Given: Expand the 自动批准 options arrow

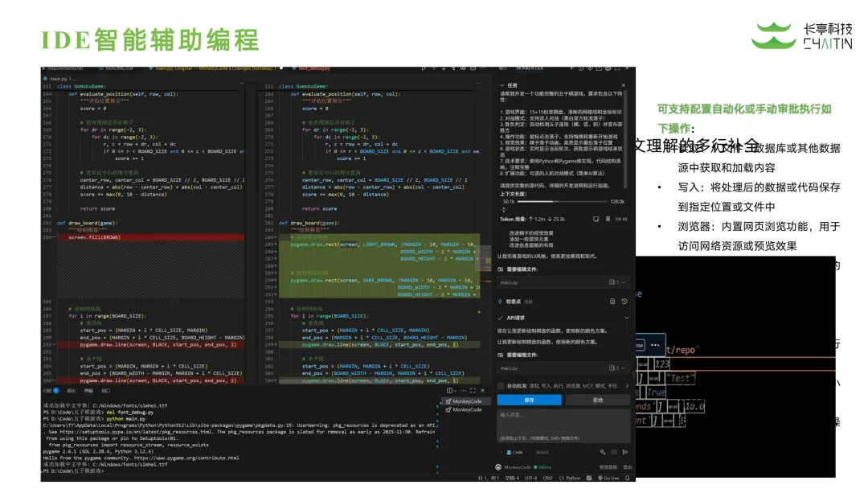Looking at the screenshot, I should pos(627,386).
